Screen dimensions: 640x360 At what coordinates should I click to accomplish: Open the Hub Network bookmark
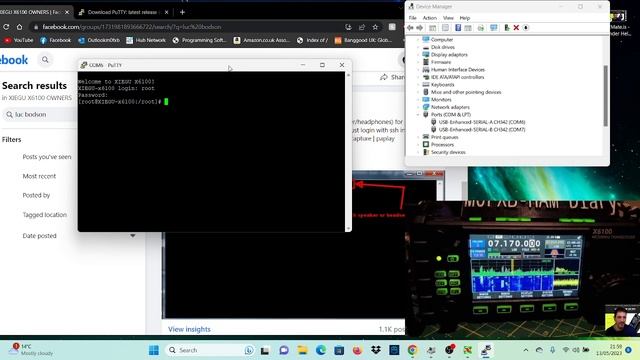pos(146,40)
